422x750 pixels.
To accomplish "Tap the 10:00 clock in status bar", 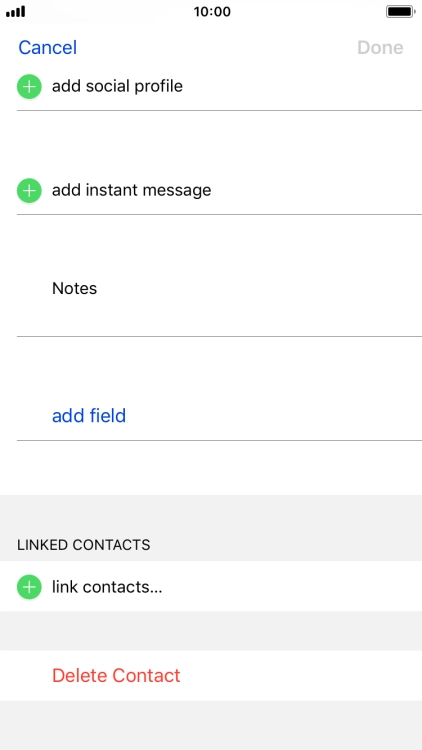I will tap(212, 11).
